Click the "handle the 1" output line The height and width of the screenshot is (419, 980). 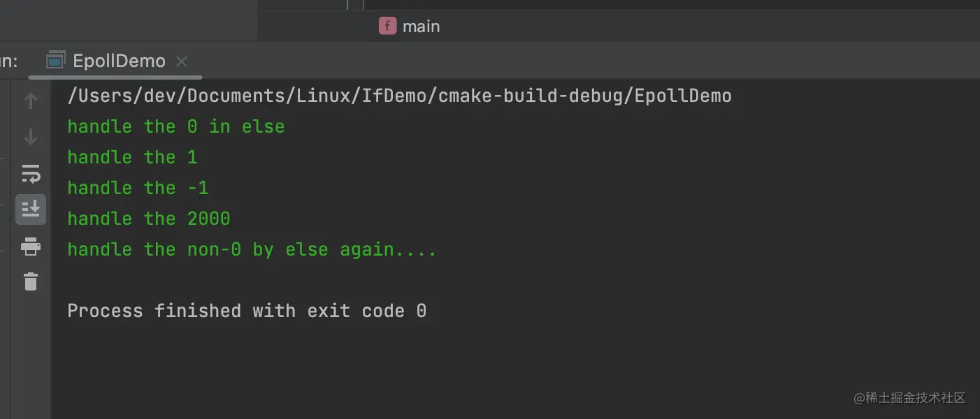click(132, 157)
